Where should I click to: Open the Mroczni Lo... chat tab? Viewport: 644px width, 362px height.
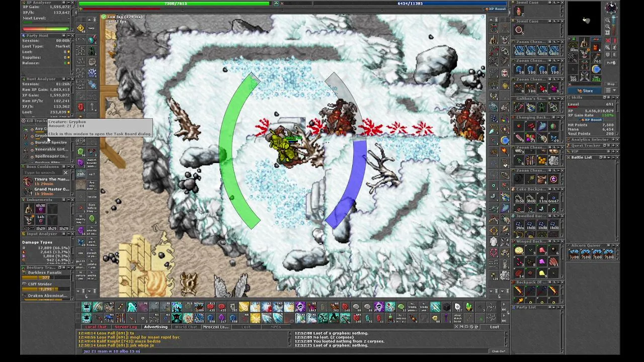(216, 327)
